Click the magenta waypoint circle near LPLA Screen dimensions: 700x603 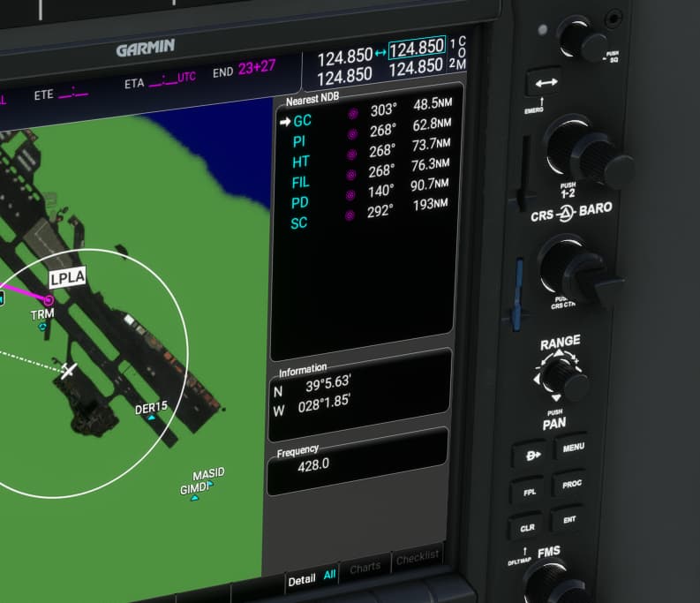[49, 299]
